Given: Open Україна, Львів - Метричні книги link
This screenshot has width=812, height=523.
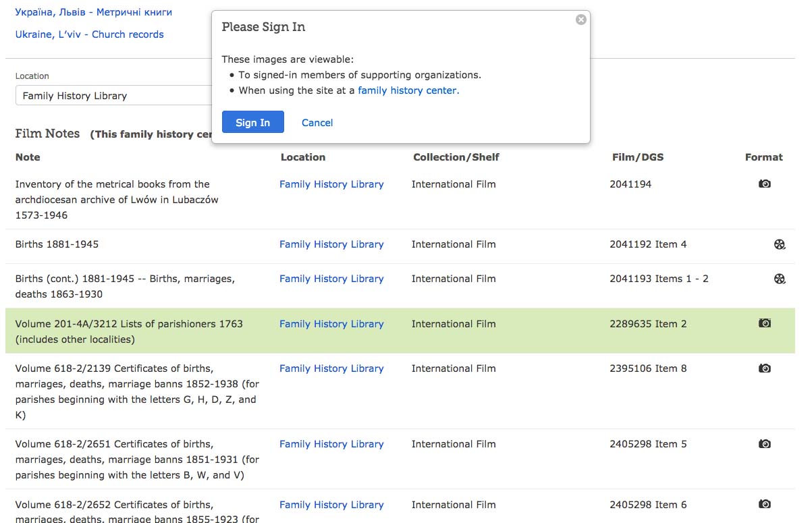Looking at the screenshot, I should click(93, 12).
